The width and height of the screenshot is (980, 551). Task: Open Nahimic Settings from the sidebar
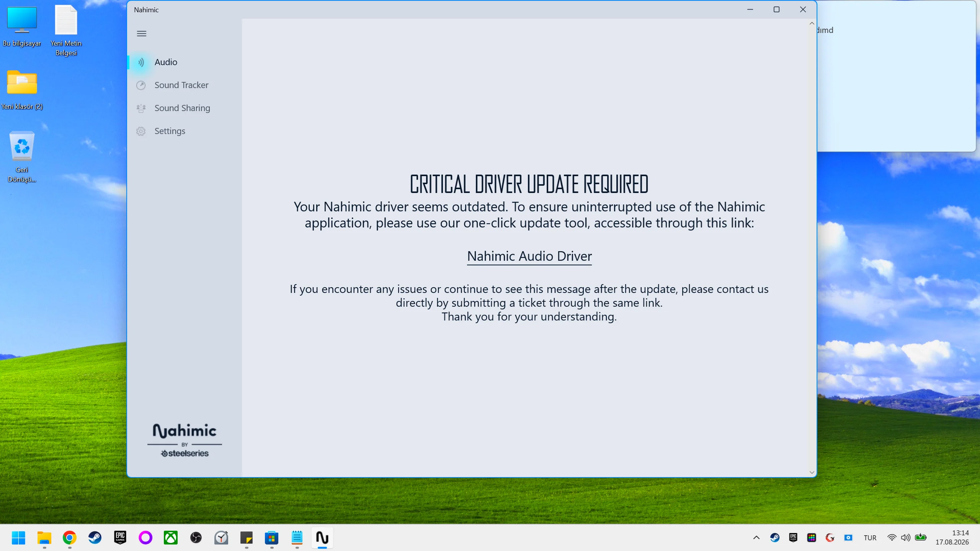(185, 131)
